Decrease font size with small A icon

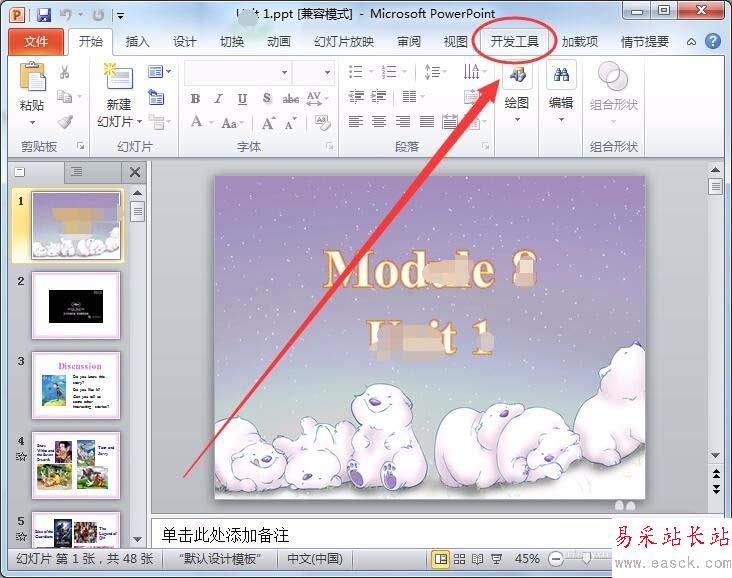coord(290,124)
